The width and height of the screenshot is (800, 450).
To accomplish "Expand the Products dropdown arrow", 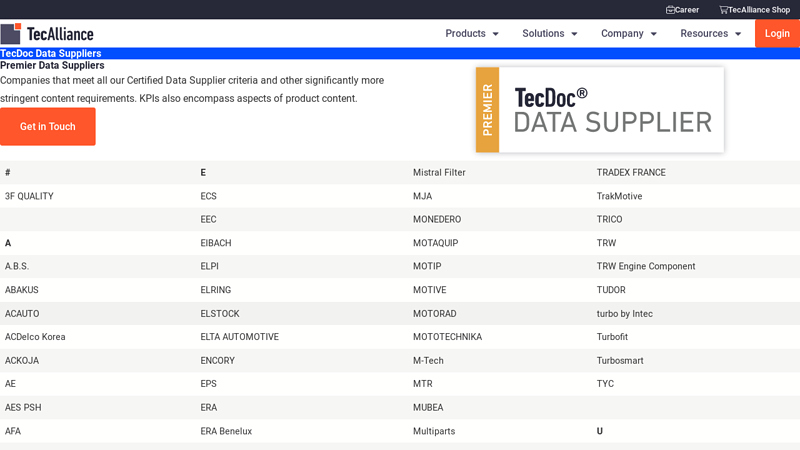I will (x=495, y=34).
